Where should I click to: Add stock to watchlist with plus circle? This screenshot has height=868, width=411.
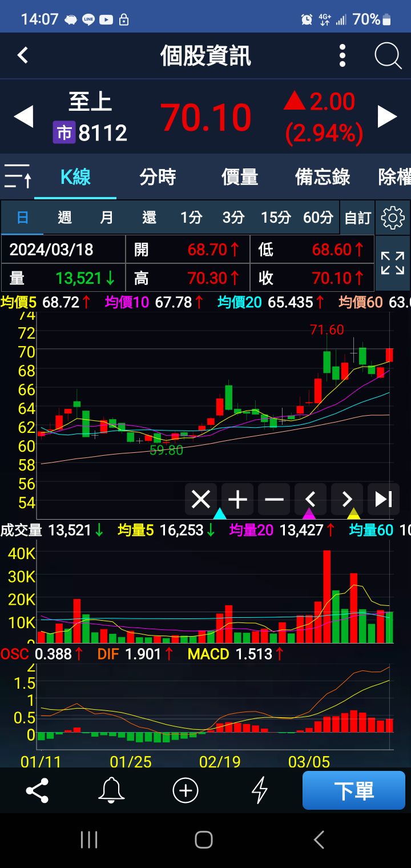point(186,791)
